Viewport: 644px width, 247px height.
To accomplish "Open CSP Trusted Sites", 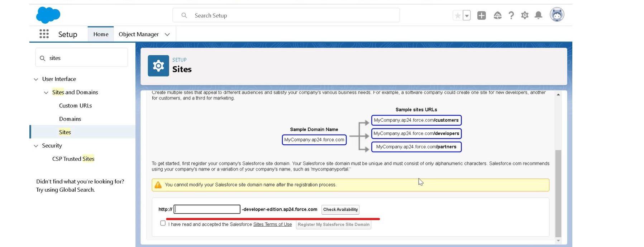I will [73, 159].
